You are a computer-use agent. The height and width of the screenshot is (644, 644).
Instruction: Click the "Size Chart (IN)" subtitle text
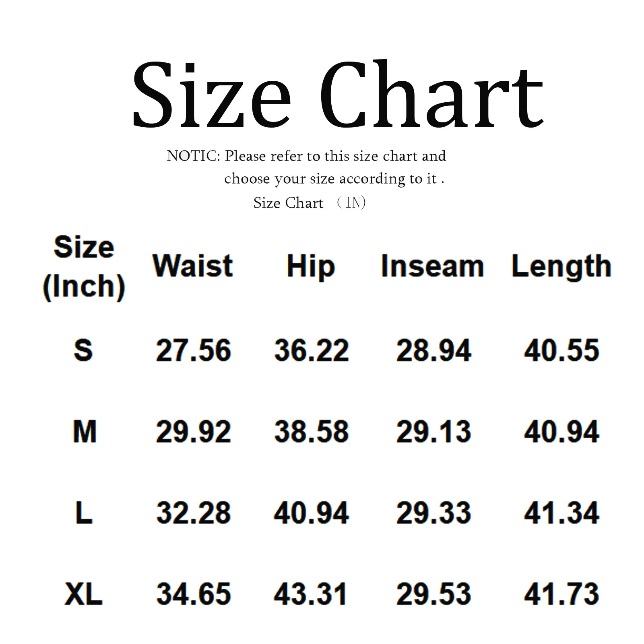(309, 202)
